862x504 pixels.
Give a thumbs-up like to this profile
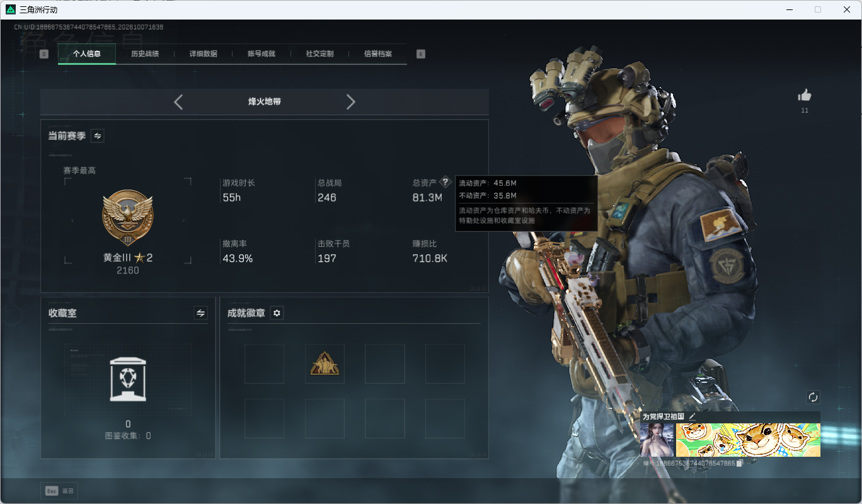tap(805, 95)
